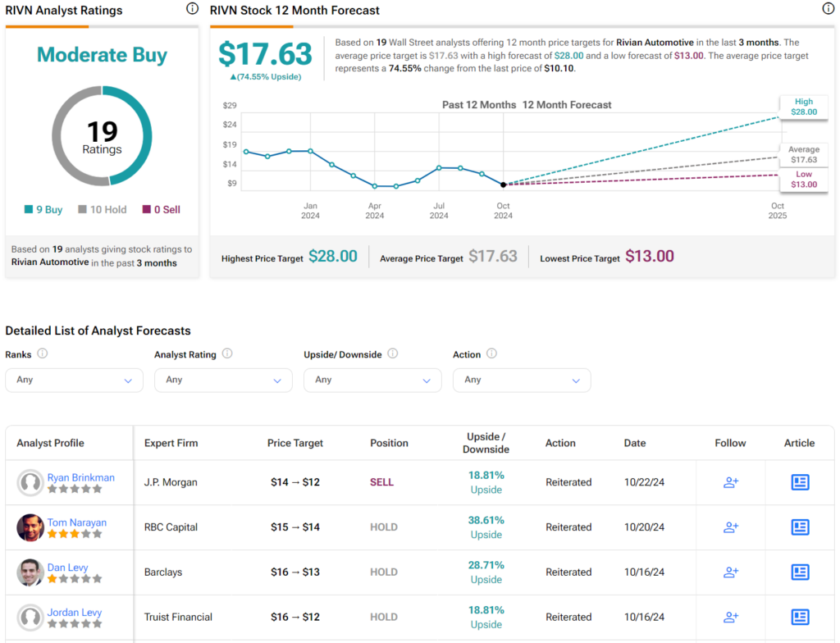Click the High $28.00 forecast label
Viewport: 840px width, 643px height.
(x=803, y=107)
